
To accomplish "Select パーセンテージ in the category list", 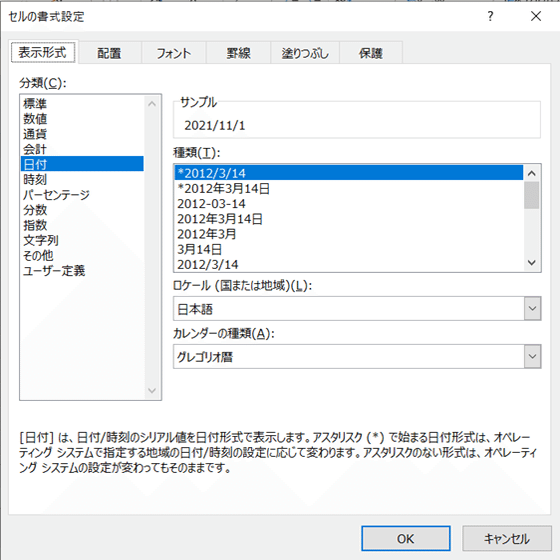I will tap(82, 195).
